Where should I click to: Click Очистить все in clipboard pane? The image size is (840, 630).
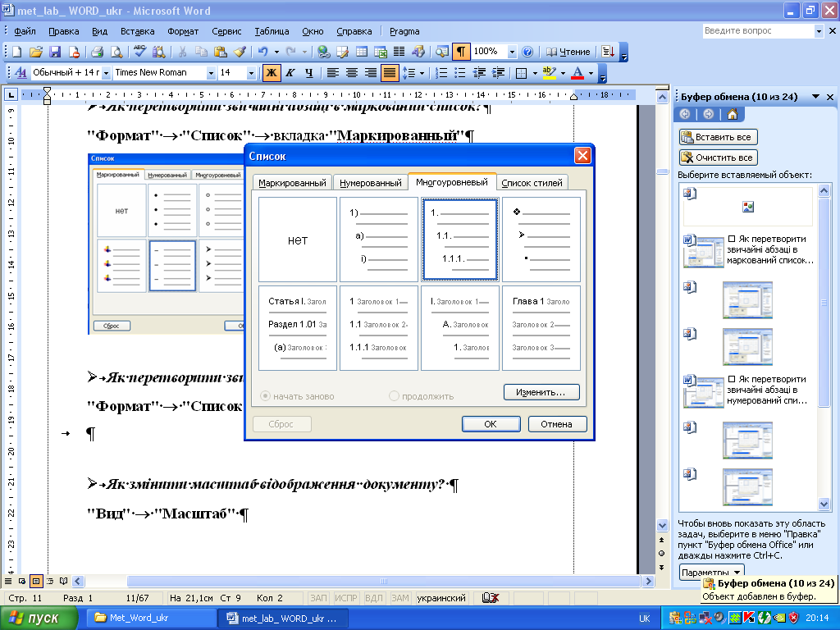(x=718, y=157)
